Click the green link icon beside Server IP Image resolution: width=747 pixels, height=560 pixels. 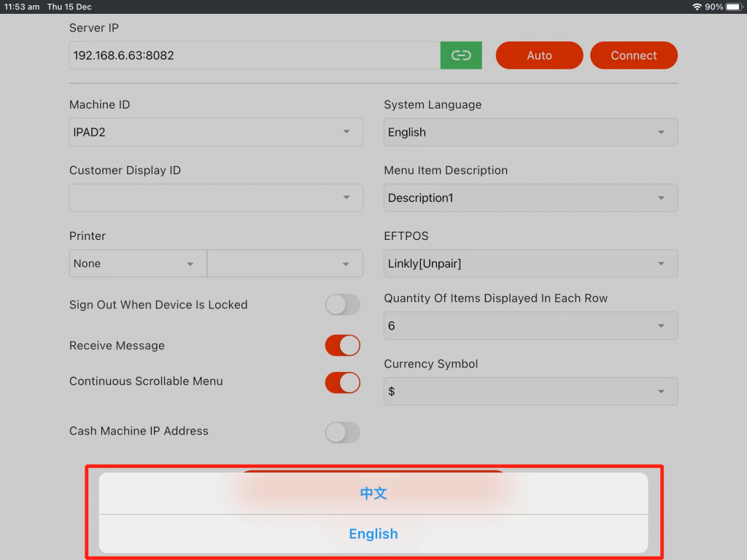(x=461, y=55)
